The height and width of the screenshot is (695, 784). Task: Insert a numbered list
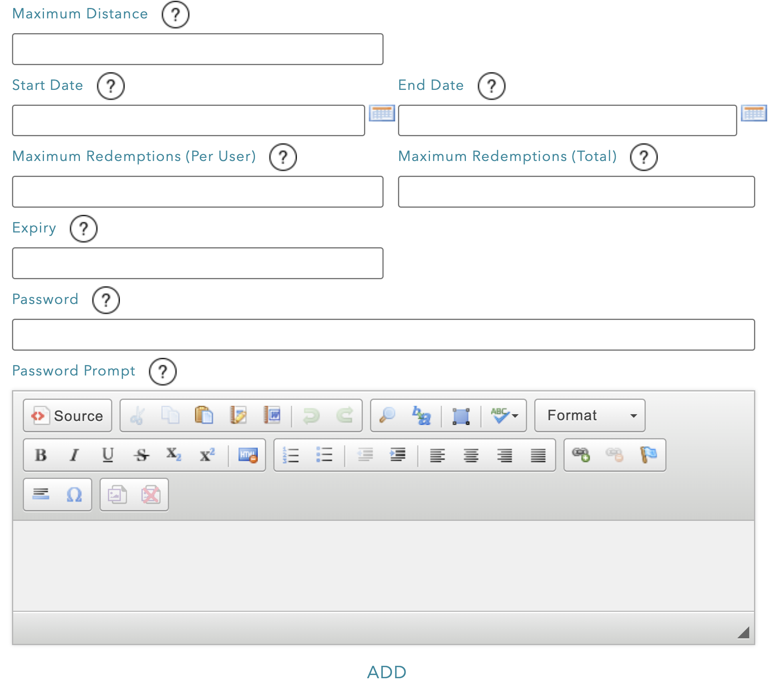pos(291,455)
